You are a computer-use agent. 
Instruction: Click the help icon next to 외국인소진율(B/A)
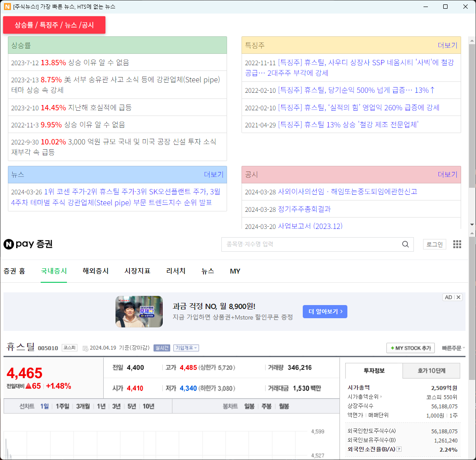399,449
